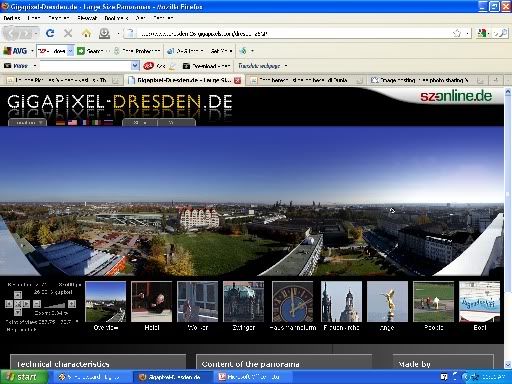Click the Firefox home icon
Viewport: 512px width, 384px height.
click(x=86, y=33)
